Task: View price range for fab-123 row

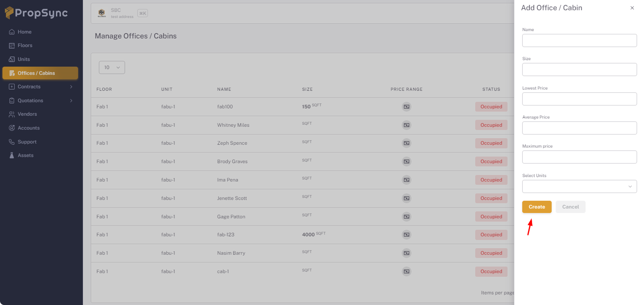Action: tap(407, 235)
